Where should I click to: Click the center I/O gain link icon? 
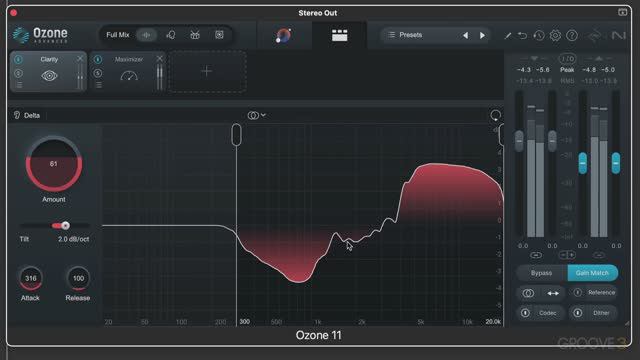[x=567, y=255]
